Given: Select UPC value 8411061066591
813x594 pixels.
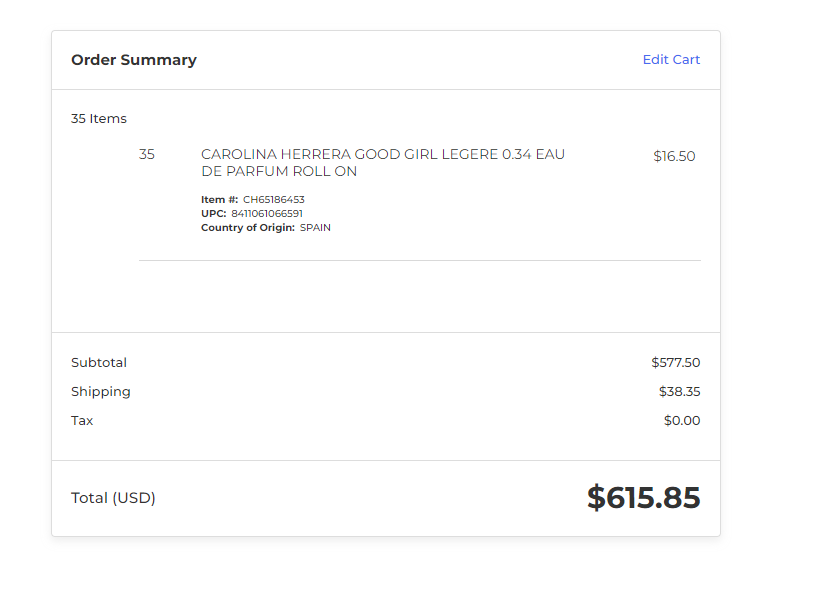Looking at the screenshot, I should (267, 214).
